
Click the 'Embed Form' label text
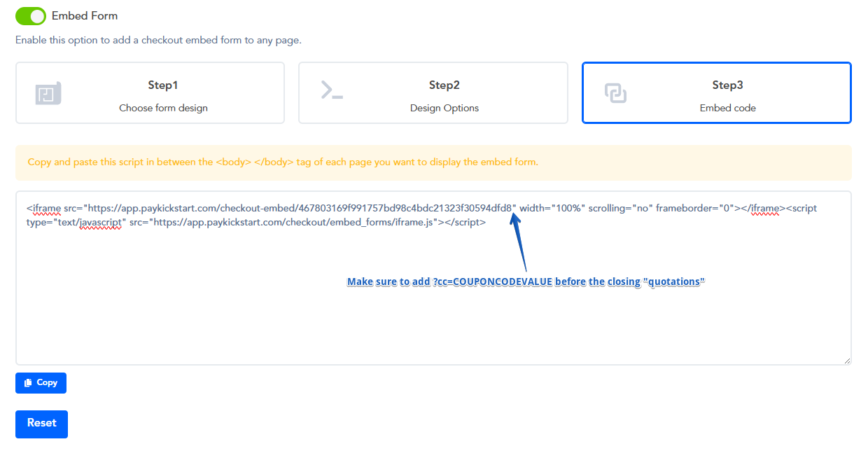(85, 15)
